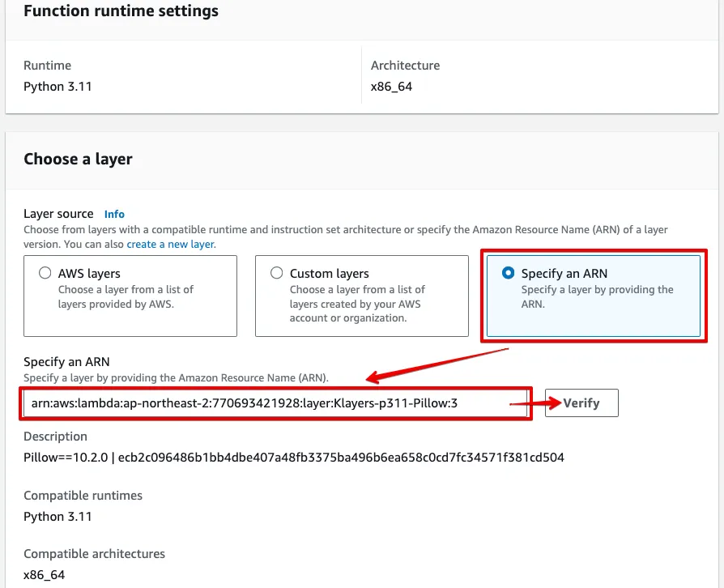Click the 'Compatible architectures' label

tap(94, 554)
